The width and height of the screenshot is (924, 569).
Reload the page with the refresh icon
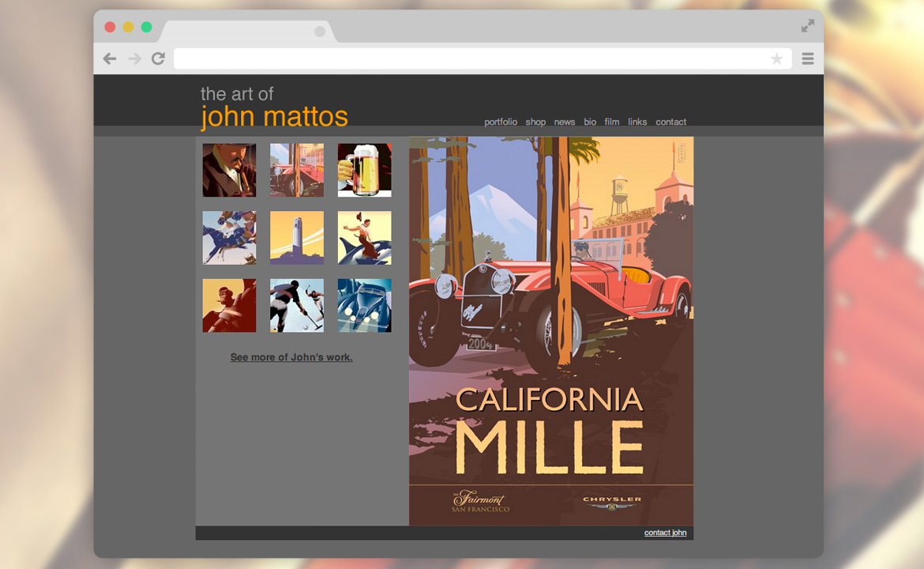click(x=158, y=58)
